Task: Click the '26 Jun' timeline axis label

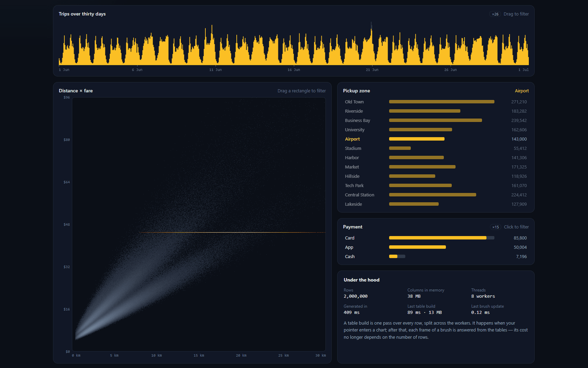Action: (450, 70)
